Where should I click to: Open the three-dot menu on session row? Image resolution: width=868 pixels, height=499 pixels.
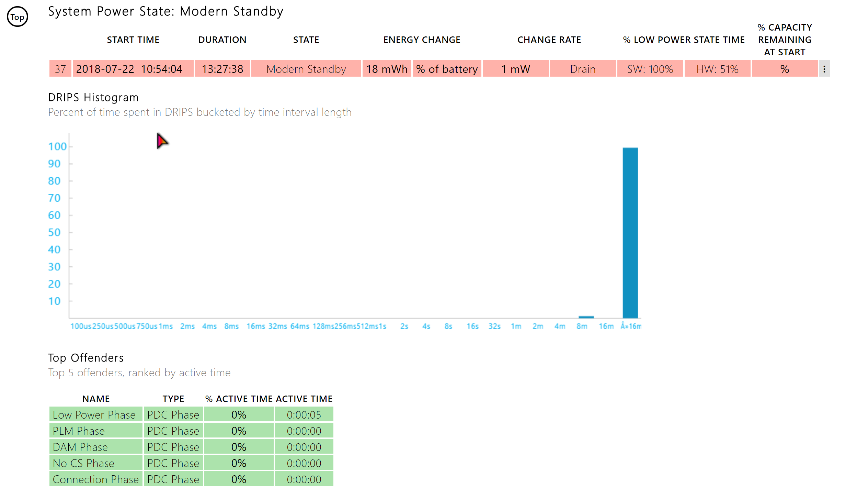824,69
